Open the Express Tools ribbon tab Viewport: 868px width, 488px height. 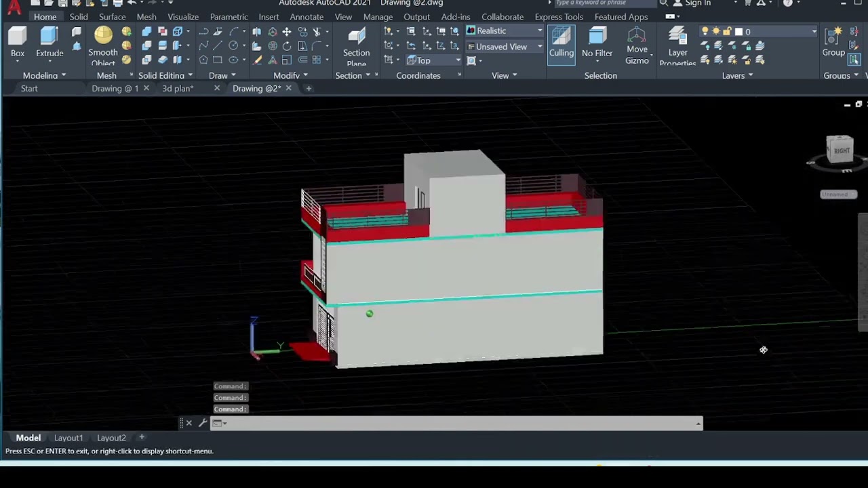click(559, 16)
